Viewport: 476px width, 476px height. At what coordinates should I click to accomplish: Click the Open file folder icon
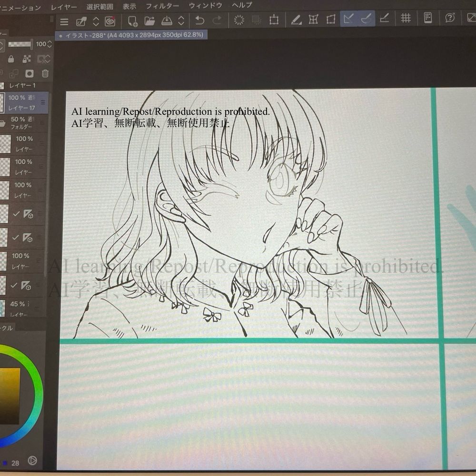[x=149, y=20]
